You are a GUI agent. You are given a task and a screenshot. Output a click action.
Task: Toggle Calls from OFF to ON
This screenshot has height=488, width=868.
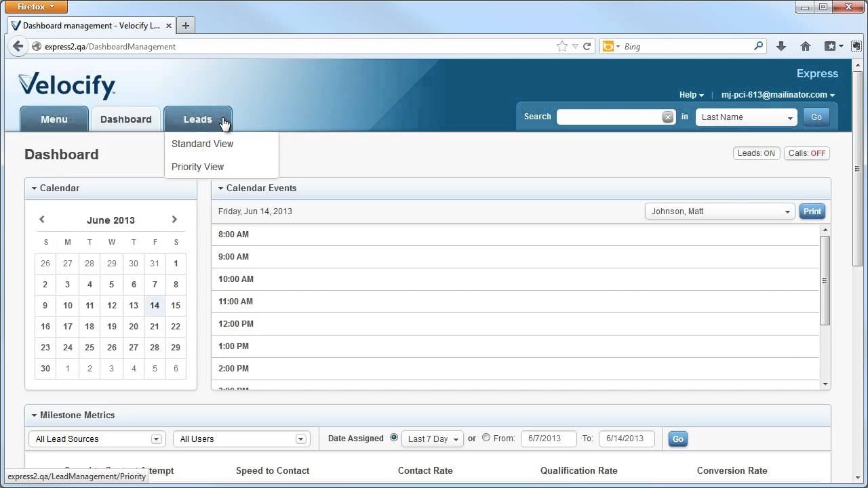tap(806, 153)
